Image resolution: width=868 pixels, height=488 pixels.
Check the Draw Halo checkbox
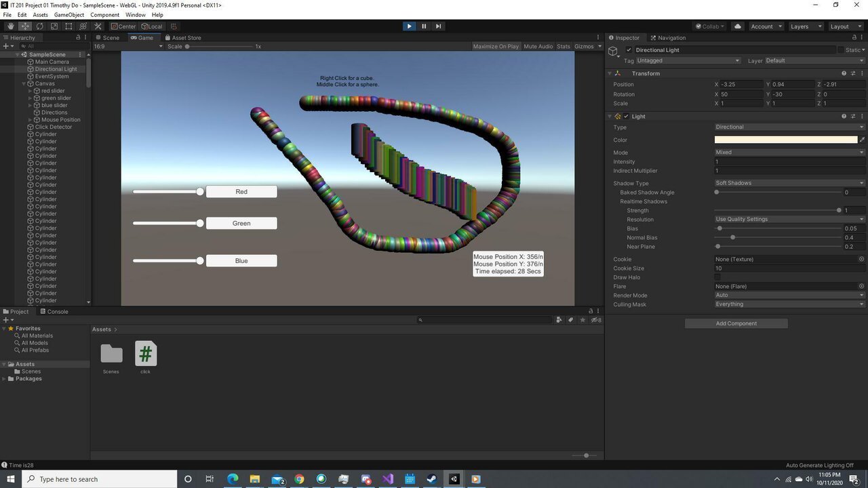pyautogui.click(x=717, y=277)
